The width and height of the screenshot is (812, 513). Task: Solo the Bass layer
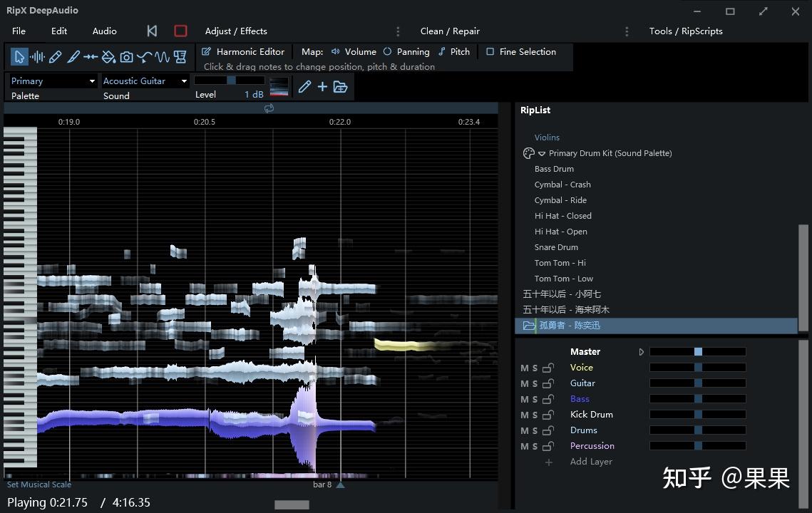535,400
